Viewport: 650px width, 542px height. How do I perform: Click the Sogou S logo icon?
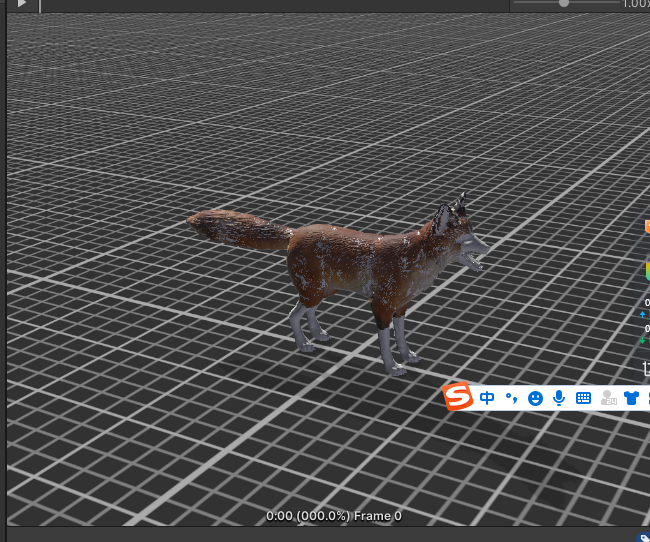(458, 396)
